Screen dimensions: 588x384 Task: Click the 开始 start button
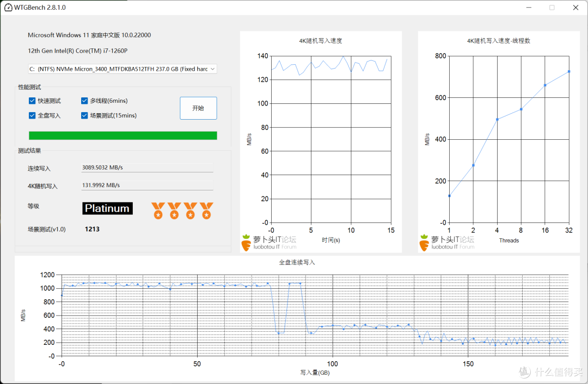tap(198, 108)
